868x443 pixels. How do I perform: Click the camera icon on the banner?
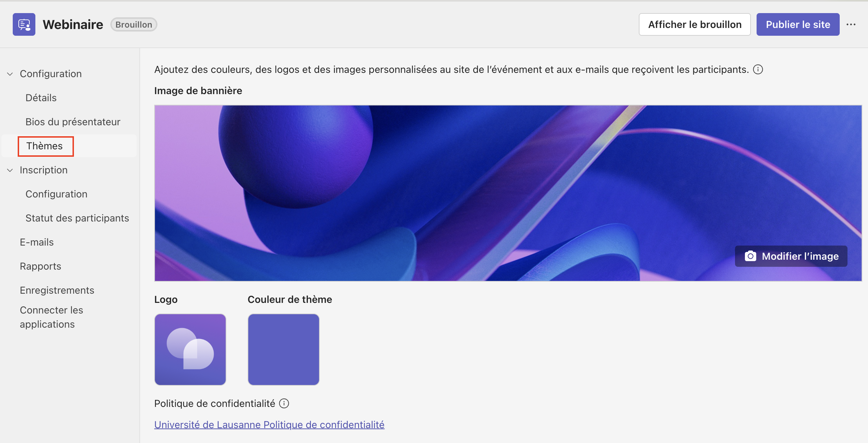[x=750, y=256]
